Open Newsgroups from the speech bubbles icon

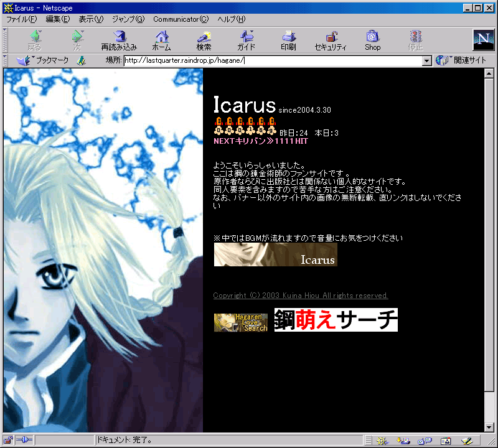(425, 441)
